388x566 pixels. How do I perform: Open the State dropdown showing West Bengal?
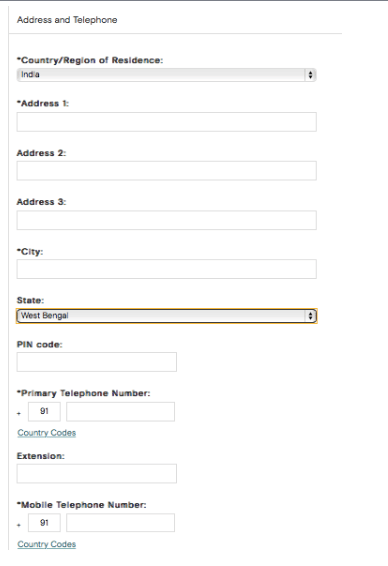[x=166, y=316]
